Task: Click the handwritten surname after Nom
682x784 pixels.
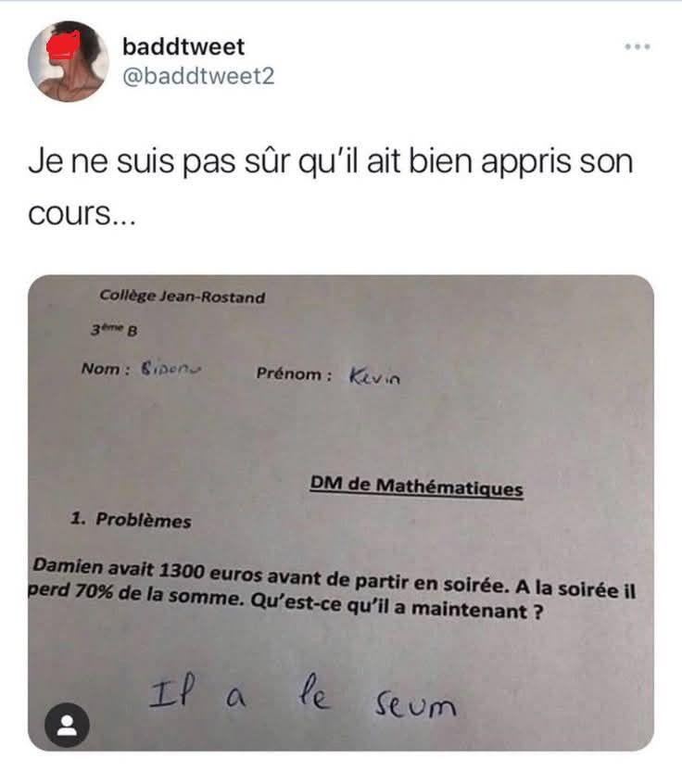Action: (x=170, y=369)
